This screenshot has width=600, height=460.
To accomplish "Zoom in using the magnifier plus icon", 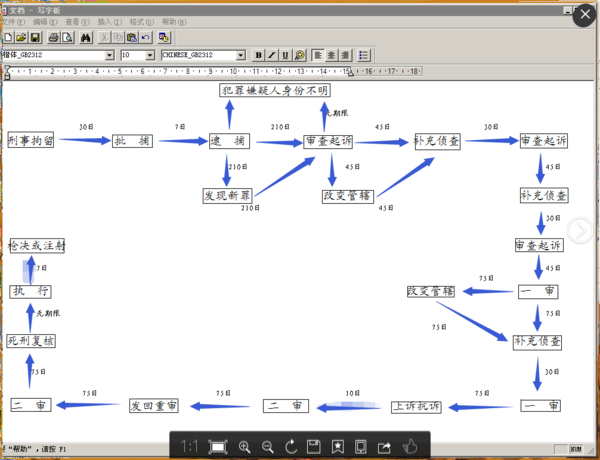I will [245, 445].
